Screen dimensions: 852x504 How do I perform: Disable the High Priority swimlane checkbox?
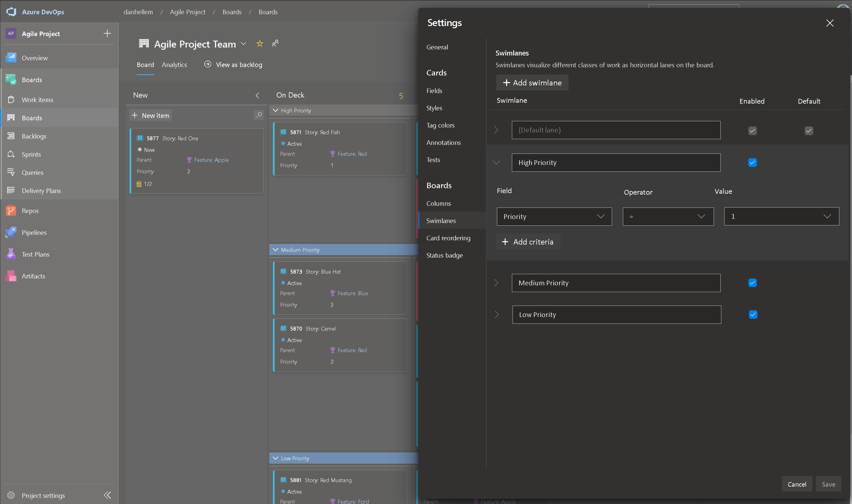point(752,162)
